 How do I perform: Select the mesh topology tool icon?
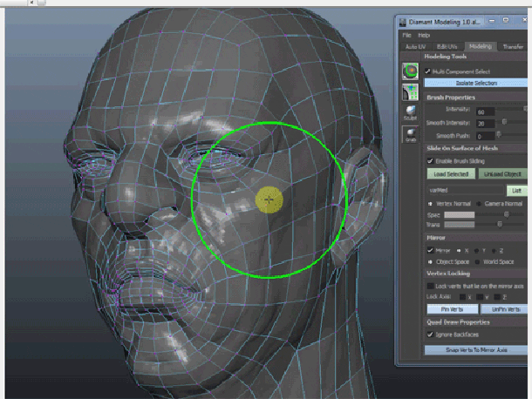[x=410, y=91]
